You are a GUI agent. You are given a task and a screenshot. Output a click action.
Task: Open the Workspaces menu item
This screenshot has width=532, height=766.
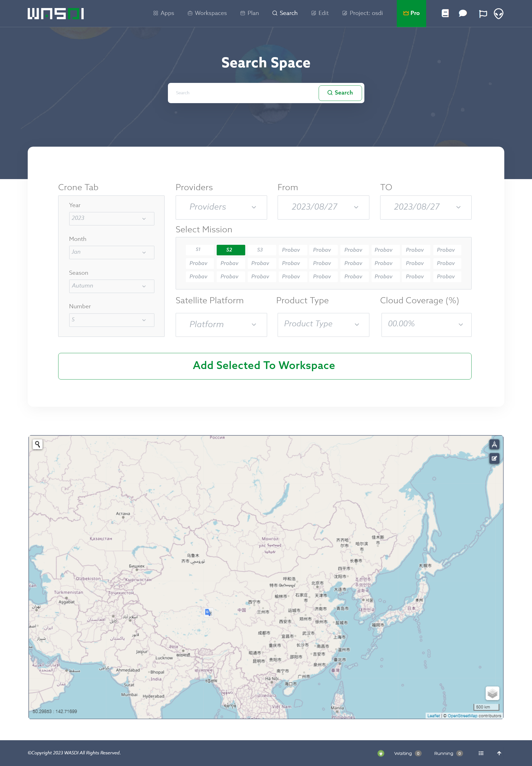tap(207, 13)
